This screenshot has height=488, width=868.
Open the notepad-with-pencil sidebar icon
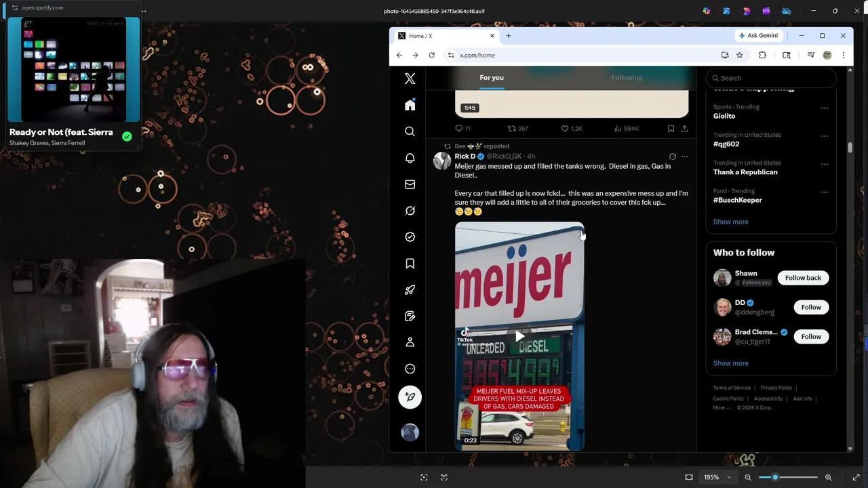410,317
